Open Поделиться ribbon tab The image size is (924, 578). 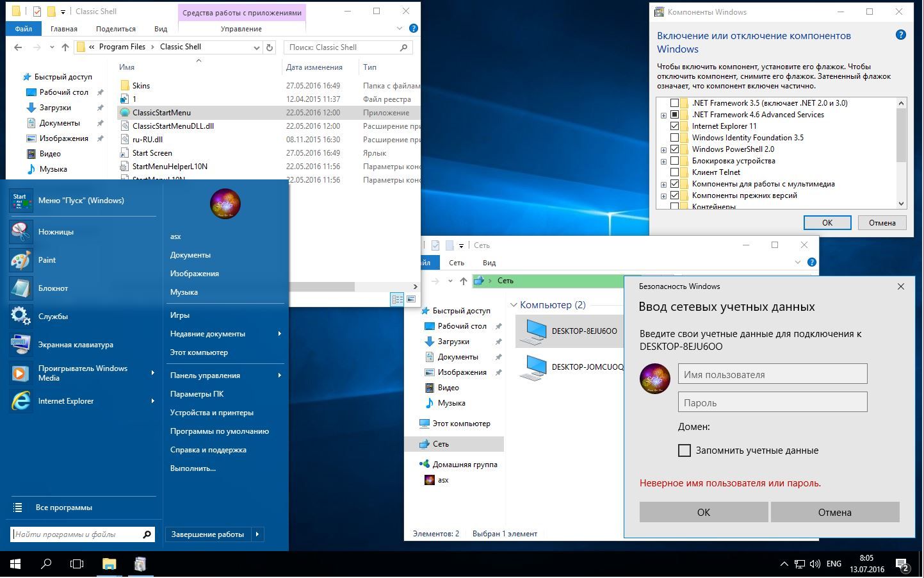coord(116,29)
